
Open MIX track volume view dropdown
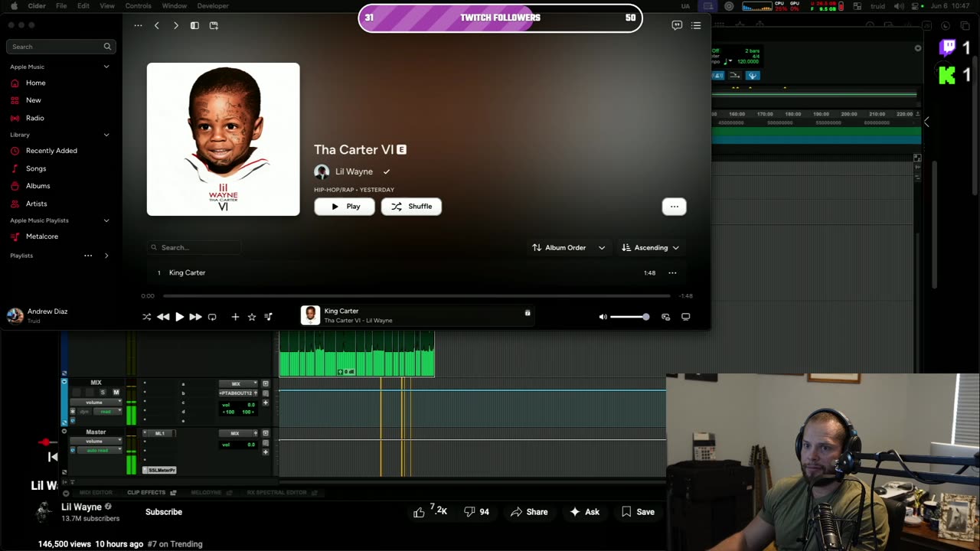pos(95,402)
